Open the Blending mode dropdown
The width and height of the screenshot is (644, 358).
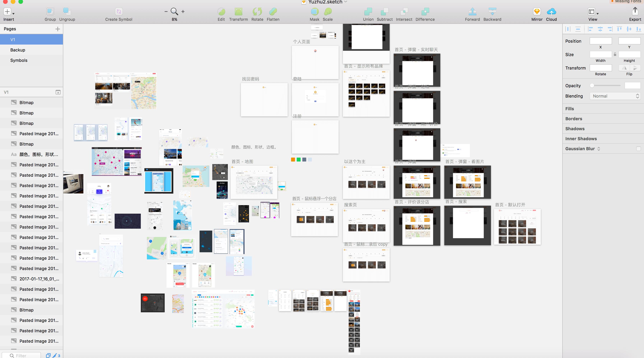click(x=615, y=96)
